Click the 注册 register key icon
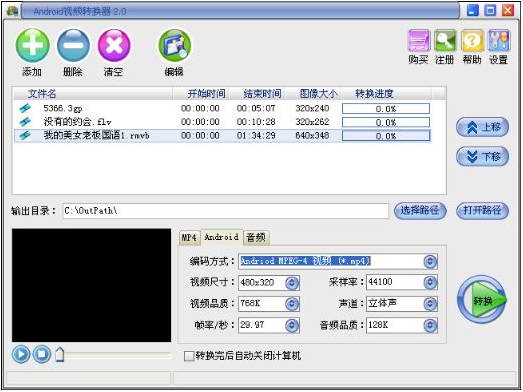Screen dimensions: 523x392 [445, 40]
